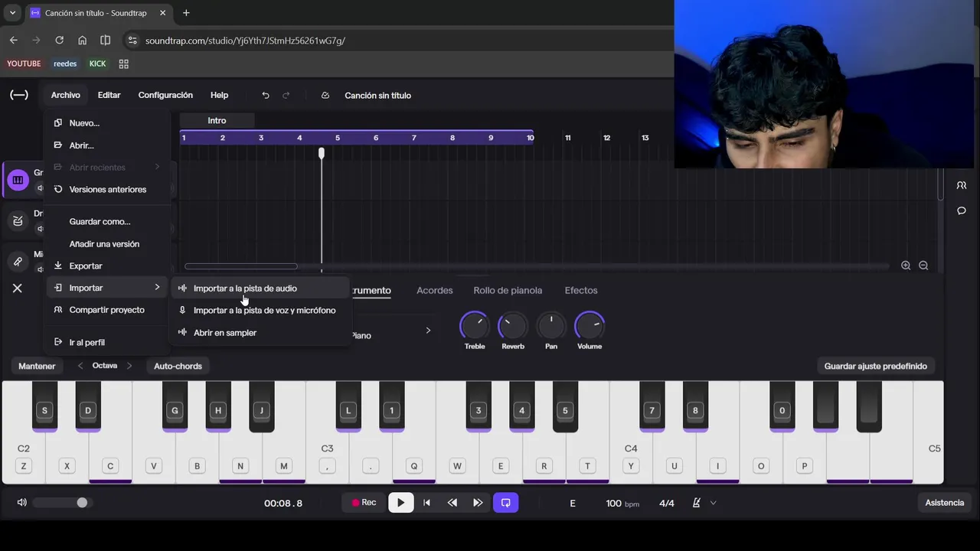Open a new browser tab
Screen dimensions: 980x551
(186, 13)
